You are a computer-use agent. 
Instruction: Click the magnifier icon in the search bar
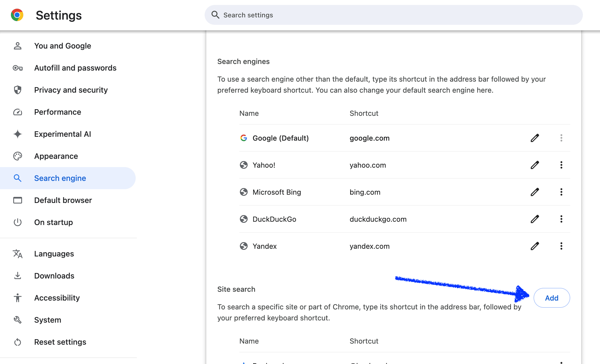(x=215, y=15)
